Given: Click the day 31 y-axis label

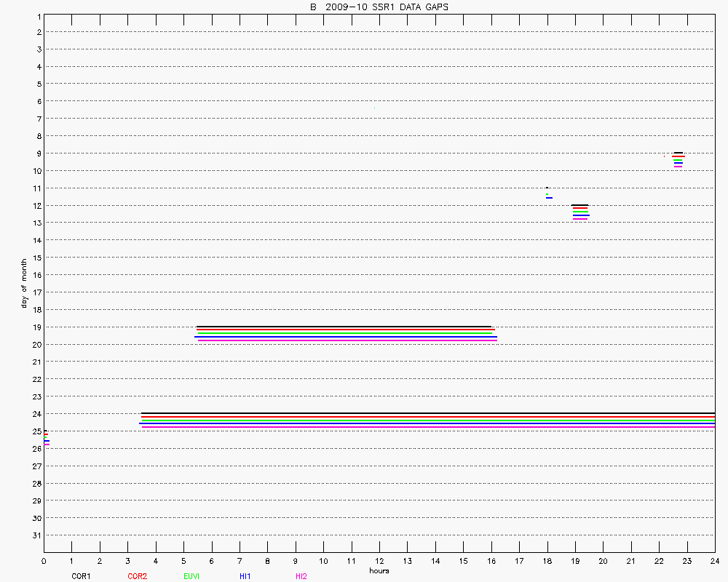Looking at the screenshot, I should coord(36,535).
